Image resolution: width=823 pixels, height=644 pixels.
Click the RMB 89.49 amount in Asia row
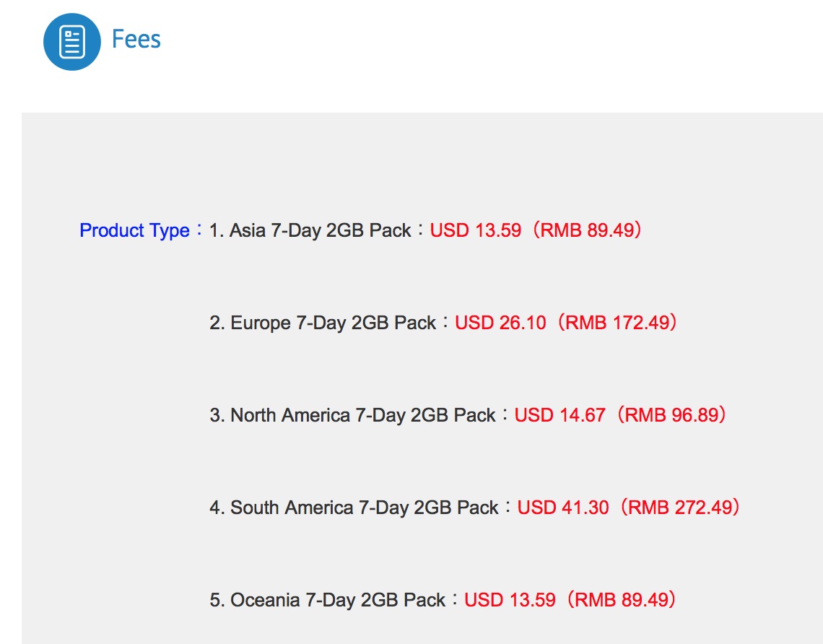587,230
